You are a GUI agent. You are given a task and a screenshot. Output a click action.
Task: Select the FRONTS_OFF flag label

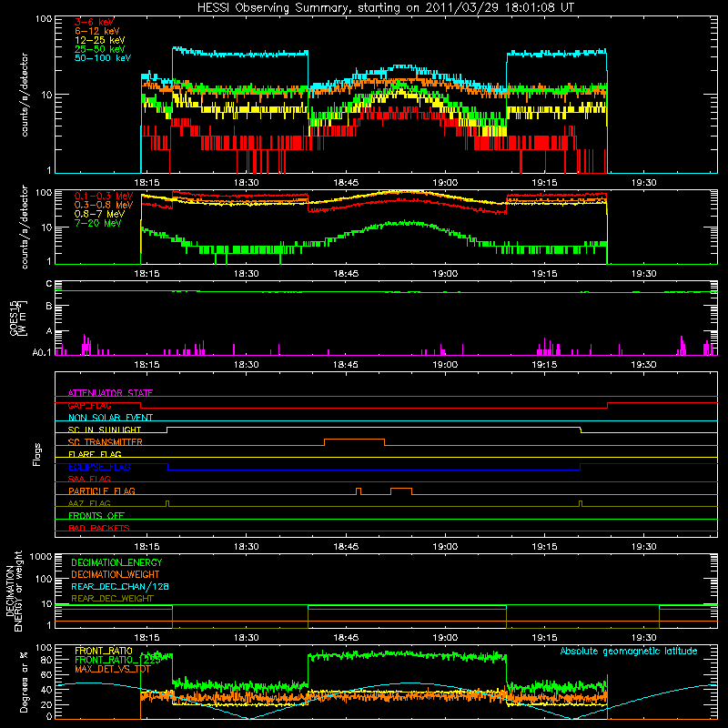tap(96, 515)
